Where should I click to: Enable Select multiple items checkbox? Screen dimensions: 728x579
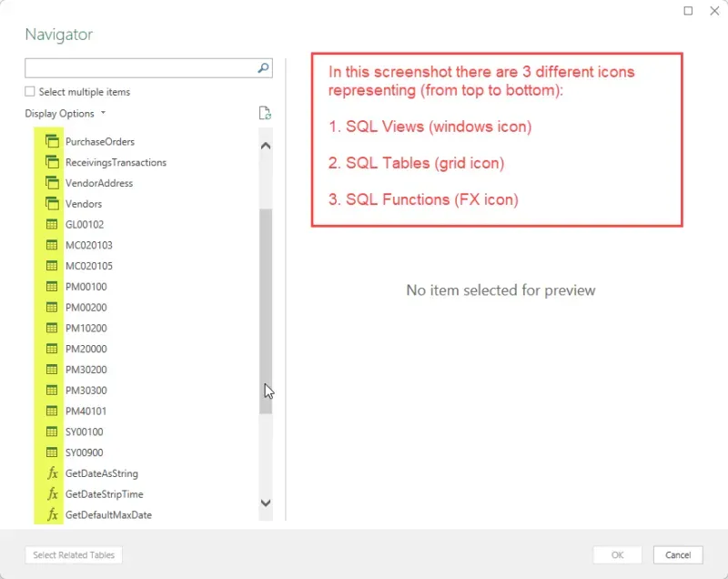coord(30,92)
